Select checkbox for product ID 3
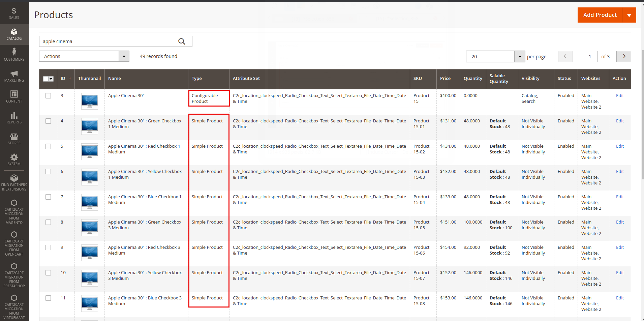This screenshot has height=321, width=644. tap(48, 96)
